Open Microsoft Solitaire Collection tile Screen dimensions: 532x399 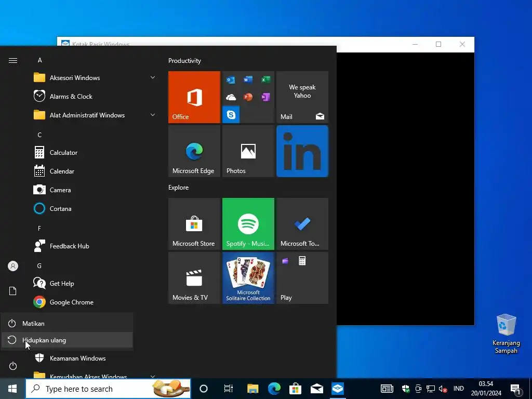click(248, 278)
